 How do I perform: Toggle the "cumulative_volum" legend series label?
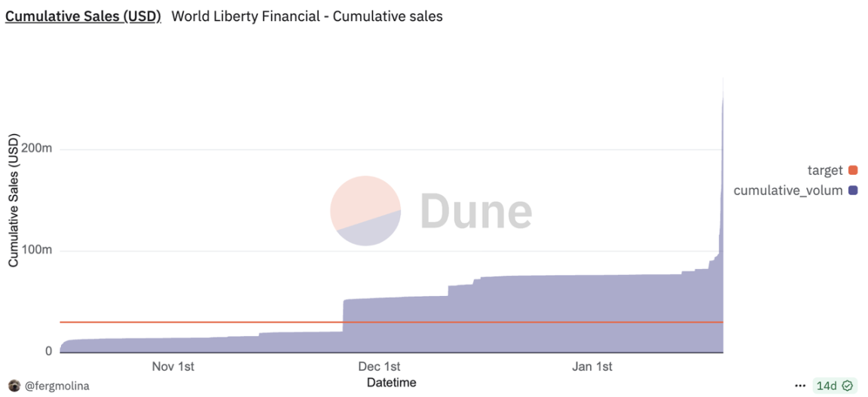point(787,191)
